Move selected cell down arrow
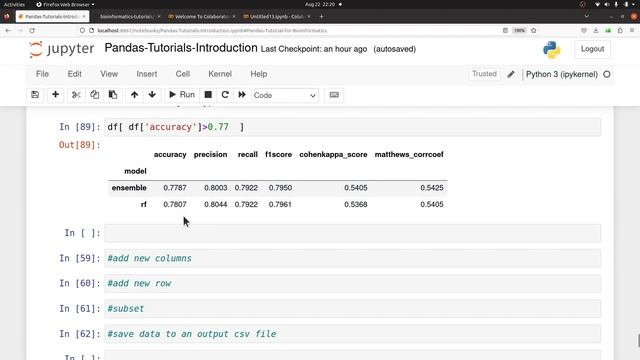 [x=152, y=95]
